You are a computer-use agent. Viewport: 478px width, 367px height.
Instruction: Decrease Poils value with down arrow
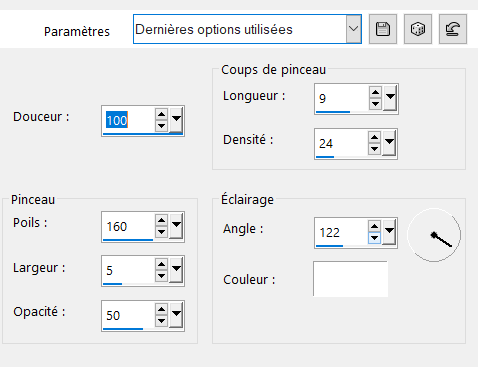[162, 232]
